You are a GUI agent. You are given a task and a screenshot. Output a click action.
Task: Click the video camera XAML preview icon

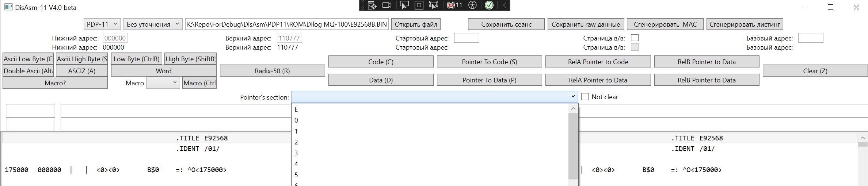tap(387, 5)
